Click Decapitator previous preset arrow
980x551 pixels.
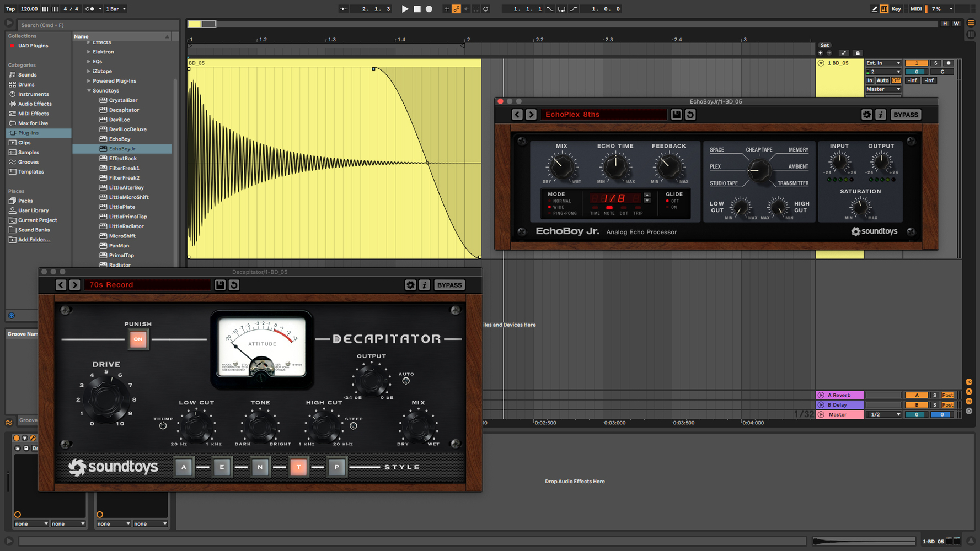(61, 285)
